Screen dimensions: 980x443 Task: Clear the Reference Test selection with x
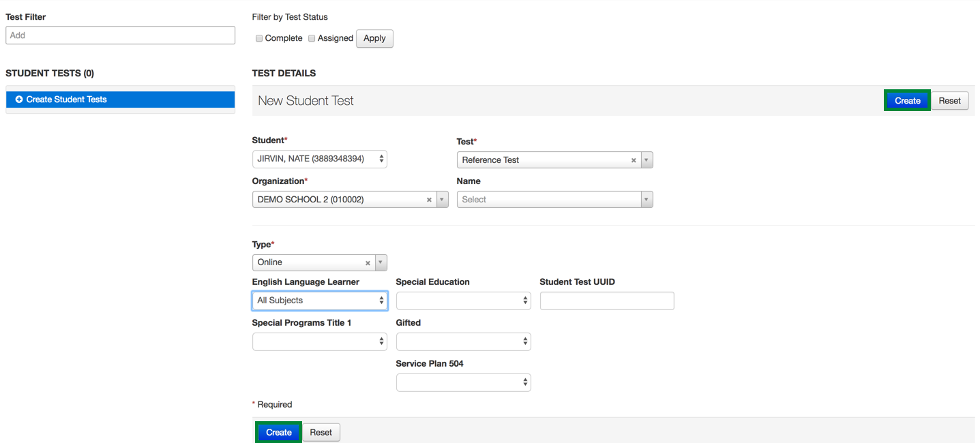[634, 160]
